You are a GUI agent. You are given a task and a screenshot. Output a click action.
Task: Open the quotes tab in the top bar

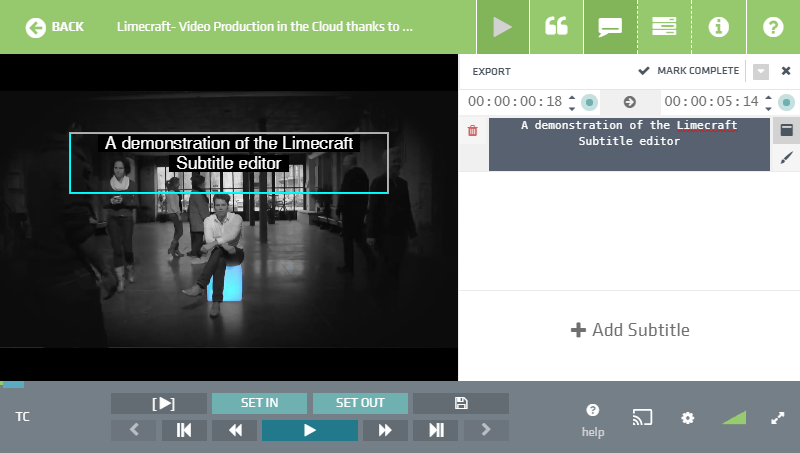click(x=556, y=27)
